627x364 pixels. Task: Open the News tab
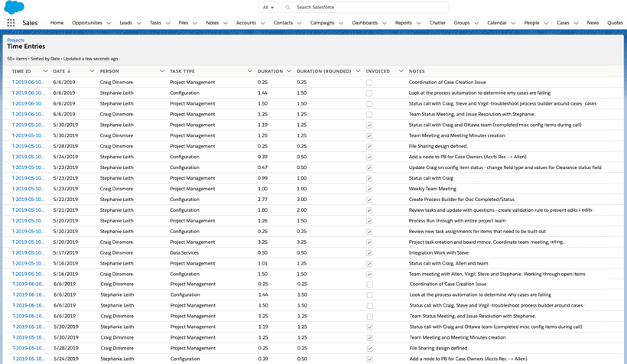pyautogui.click(x=593, y=23)
